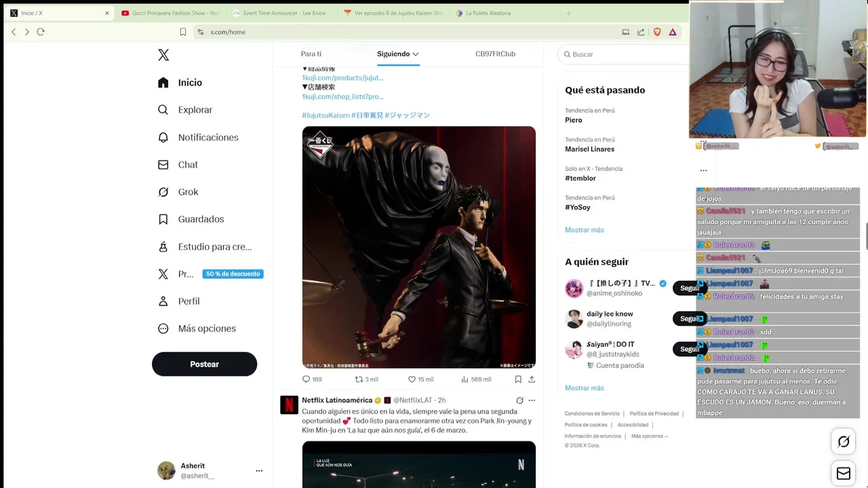The height and width of the screenshot is (488, 868).
Task: Switch to Gucci Primavera Fashion Show browser tab
Action: (x=171, y=13)
